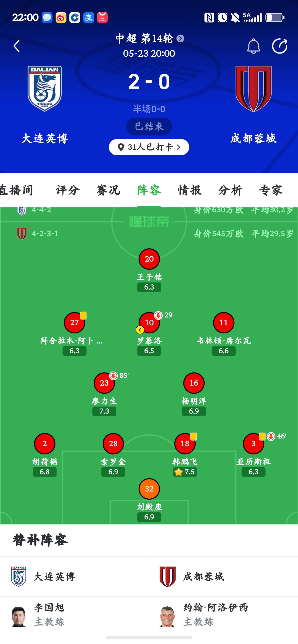The height and width of the screenshot is (644, 298).
Task: Open the 专家 tab
Action: [x=271, y=190]
